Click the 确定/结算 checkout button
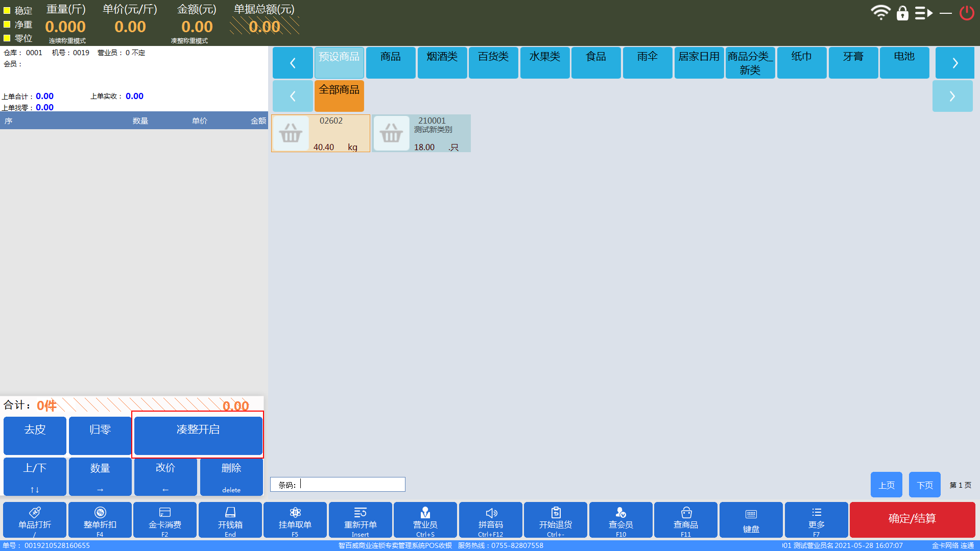 [912, 519]
